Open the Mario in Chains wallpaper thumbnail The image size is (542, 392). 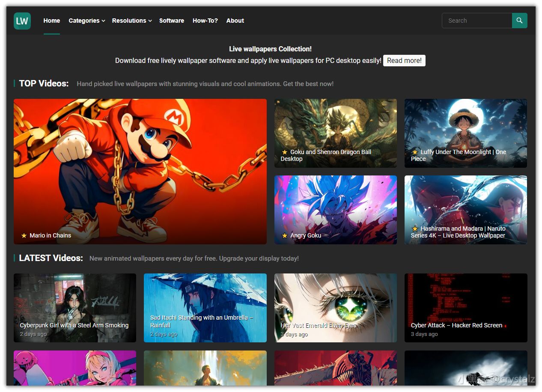point(140,172)
